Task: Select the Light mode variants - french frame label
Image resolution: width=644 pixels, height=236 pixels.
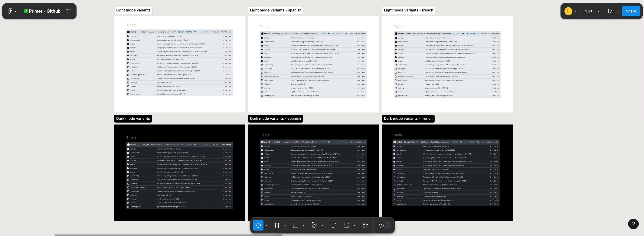Action: pyautogui.click(x=408, y=10)
